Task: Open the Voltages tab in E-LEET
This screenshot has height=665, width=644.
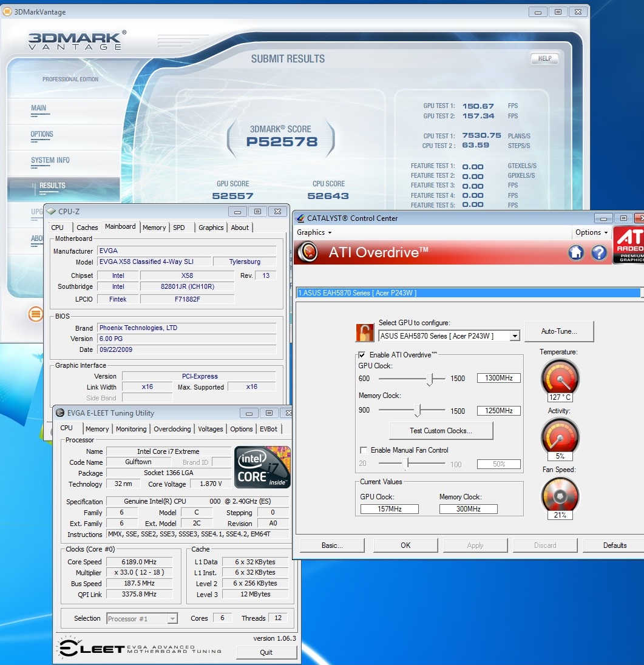Action: pos(211,429)
